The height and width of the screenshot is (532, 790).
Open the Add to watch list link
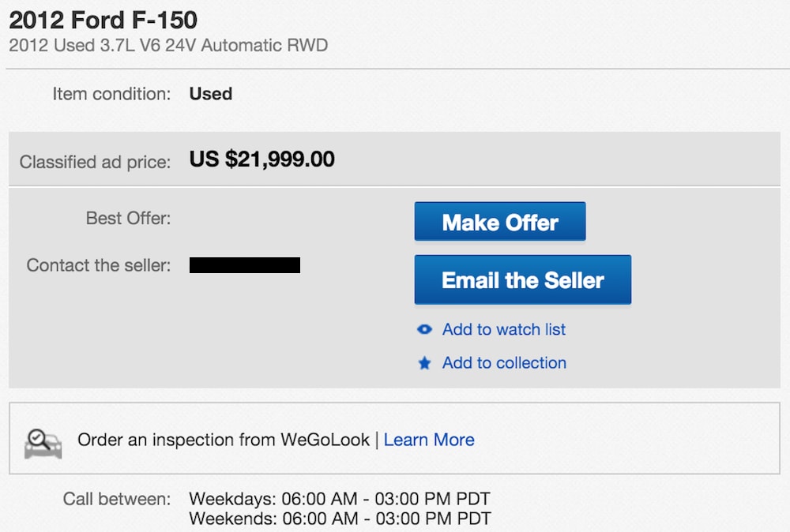(x=503, y=330)
